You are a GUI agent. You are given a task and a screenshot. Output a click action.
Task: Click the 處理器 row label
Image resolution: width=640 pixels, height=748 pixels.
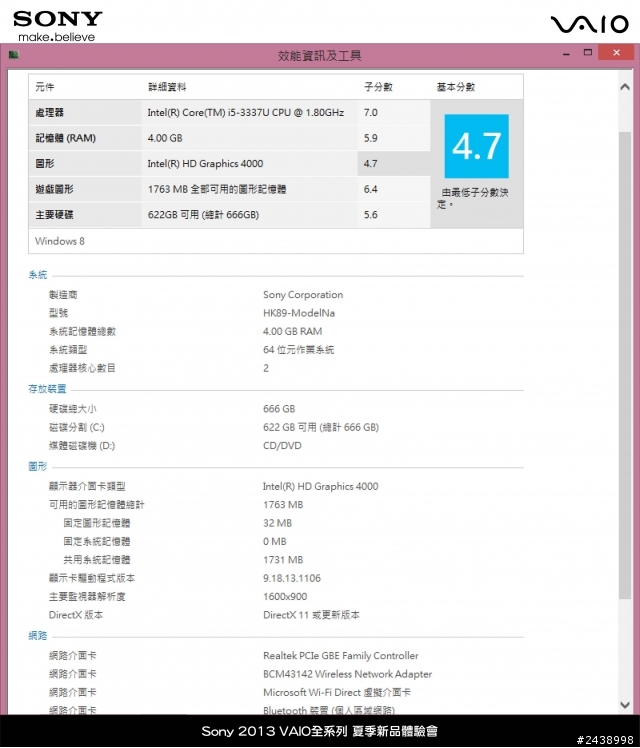(x=50, y=113)
